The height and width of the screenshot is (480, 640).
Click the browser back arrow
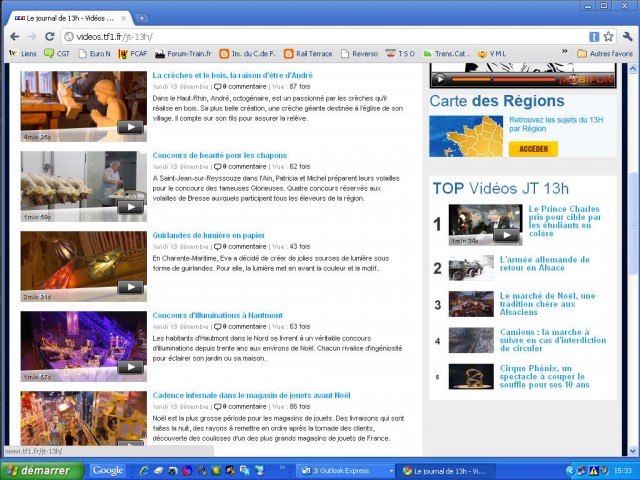tap(15, 37)
